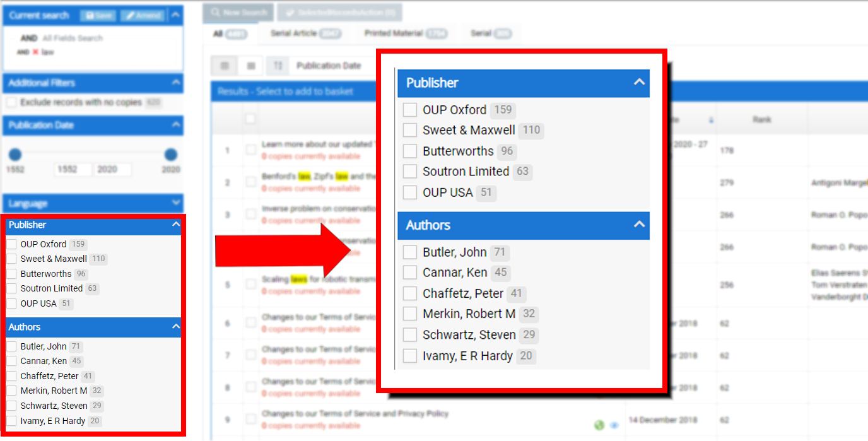Click rank value 178 in row 1
This screenshot has height=441, width=868.
pos(727,151)
